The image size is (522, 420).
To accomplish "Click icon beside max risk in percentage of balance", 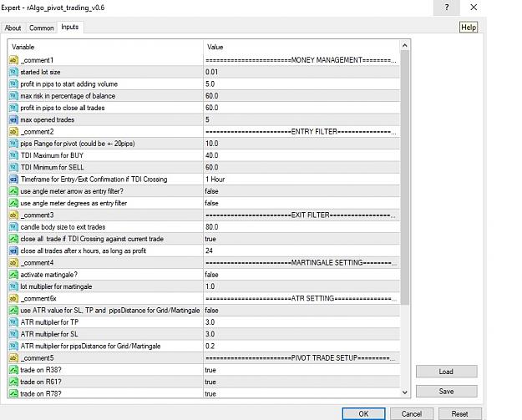I will [x=13, y=96].
